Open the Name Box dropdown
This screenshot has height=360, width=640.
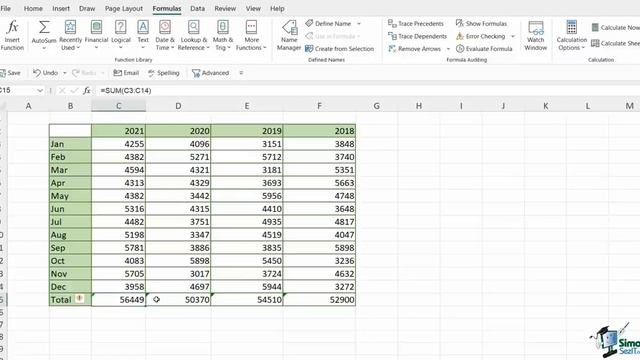tap(40, 90)
